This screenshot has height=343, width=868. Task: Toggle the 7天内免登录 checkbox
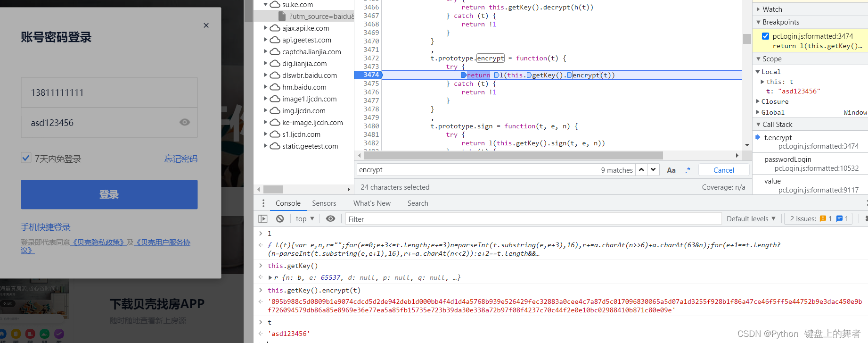tap(26, 158)
